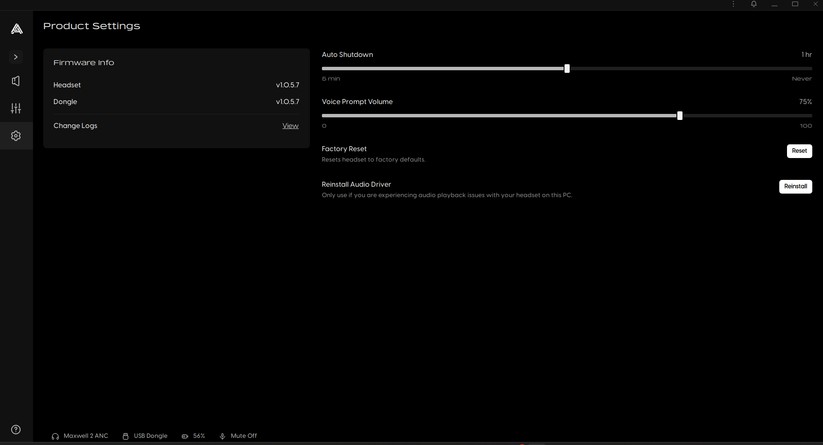Viewport: 823px width, 445px height.
Task: Click the Maxwell 2 ANC status text
Action: click(86, 436)
